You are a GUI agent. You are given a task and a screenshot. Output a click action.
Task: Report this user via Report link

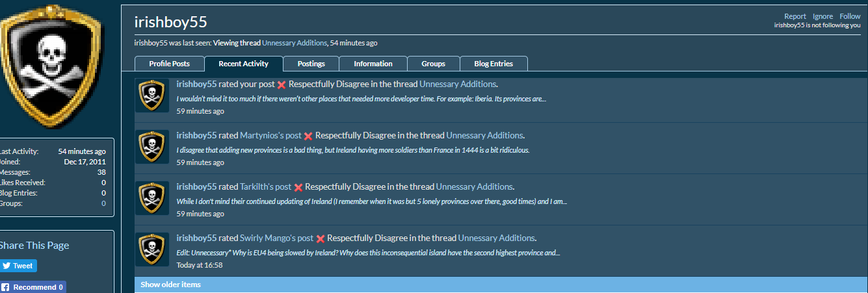(x=795, y=16)
